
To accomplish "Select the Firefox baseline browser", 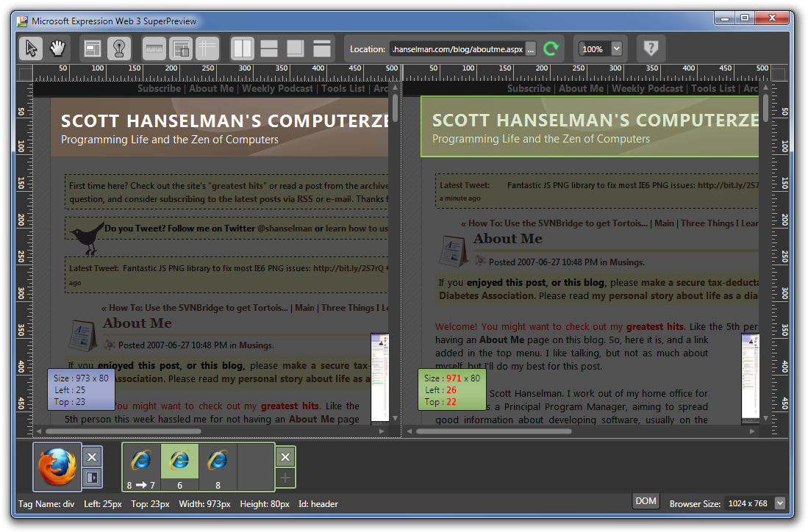I will [x=57, y=467].
